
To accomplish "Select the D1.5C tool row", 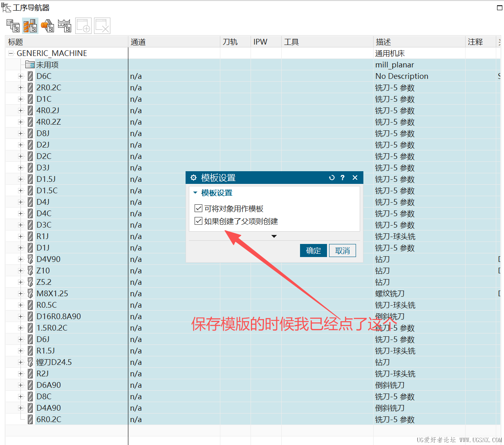I will 253,190.
